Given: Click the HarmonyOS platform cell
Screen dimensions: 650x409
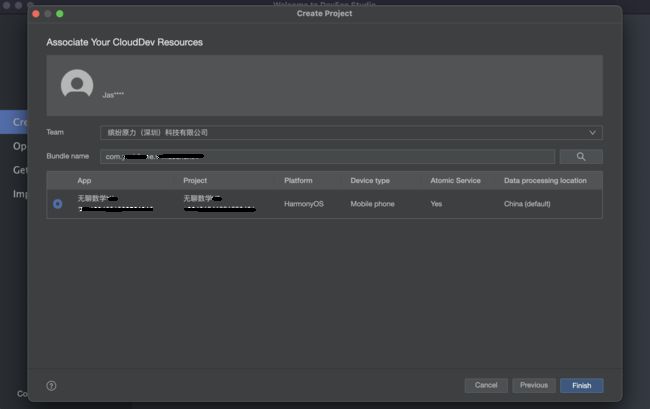Looking at the screenshot, I should point(304,204).
